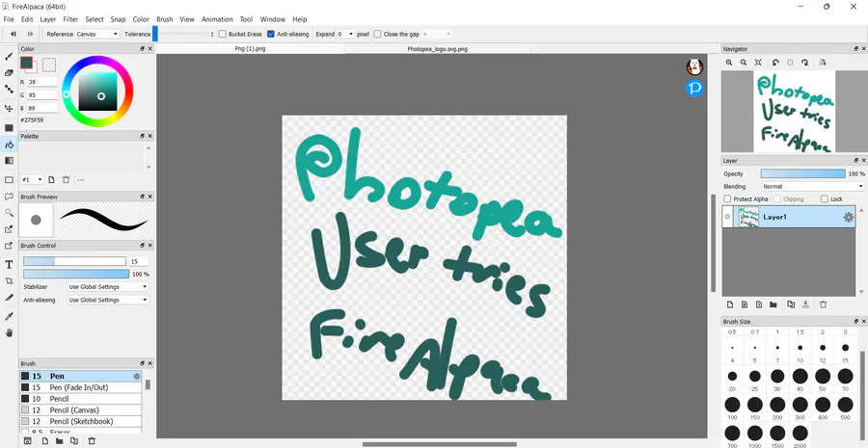Rotate canvas right in Navigator
Image resolution: width=868 pixels, height=448 pixels.
coord(805,63)
